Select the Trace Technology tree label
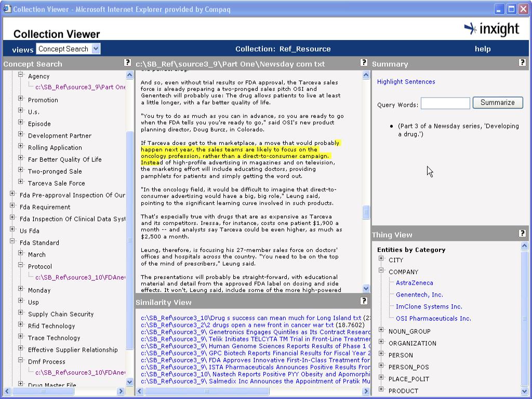The height and width of the screenshot is (399, 532). pos(54,338)
